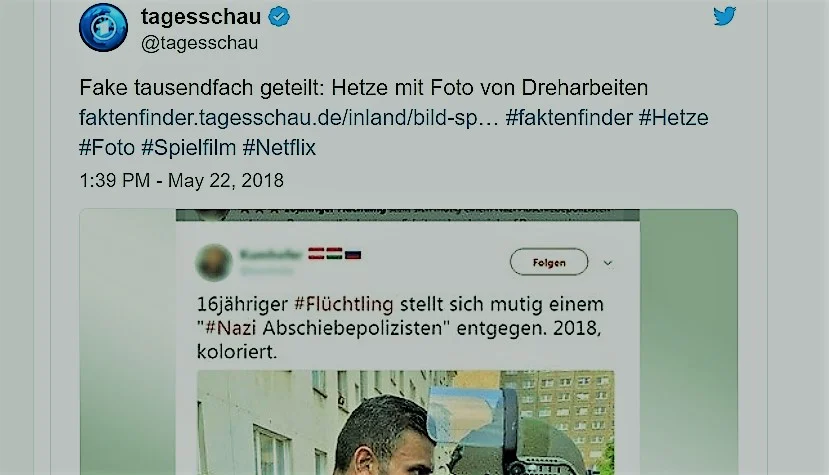Image resolution: width=829 pixels, height=475 pixels.
Task: Open the tagesschau display name link
Action: [201, 17]
